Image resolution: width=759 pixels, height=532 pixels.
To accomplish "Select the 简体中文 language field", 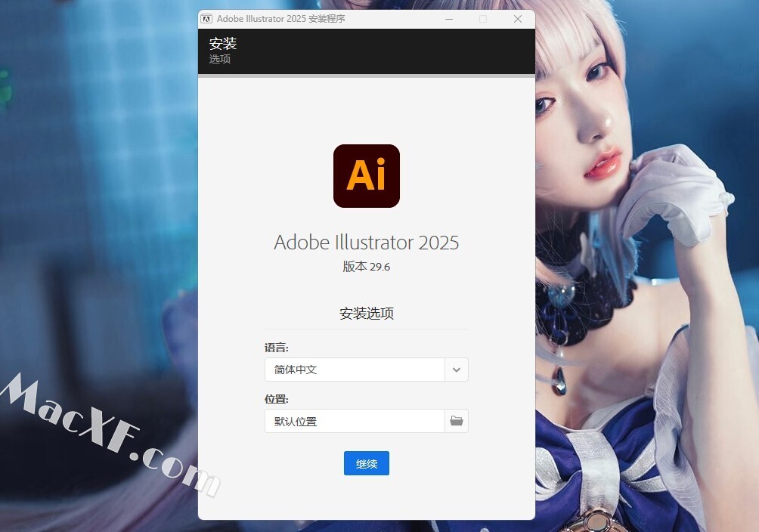I will click(x=355, y=370).
